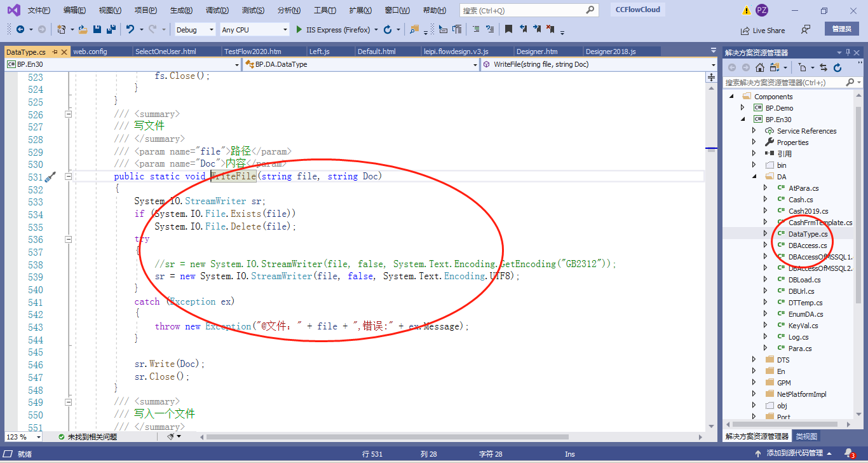Screen dimensions: 868x463
Task: Click the 添加到源代码管理 button in the status bar
Action: [794, 453]
